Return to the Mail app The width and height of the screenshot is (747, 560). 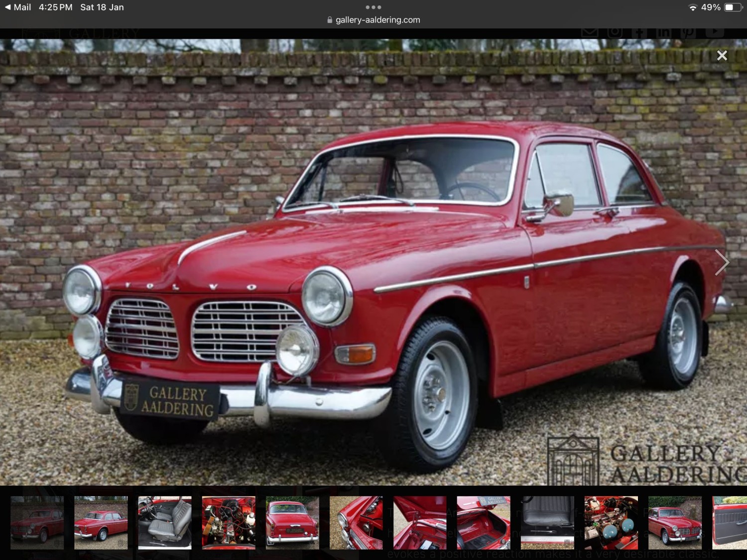coord(18,7)
